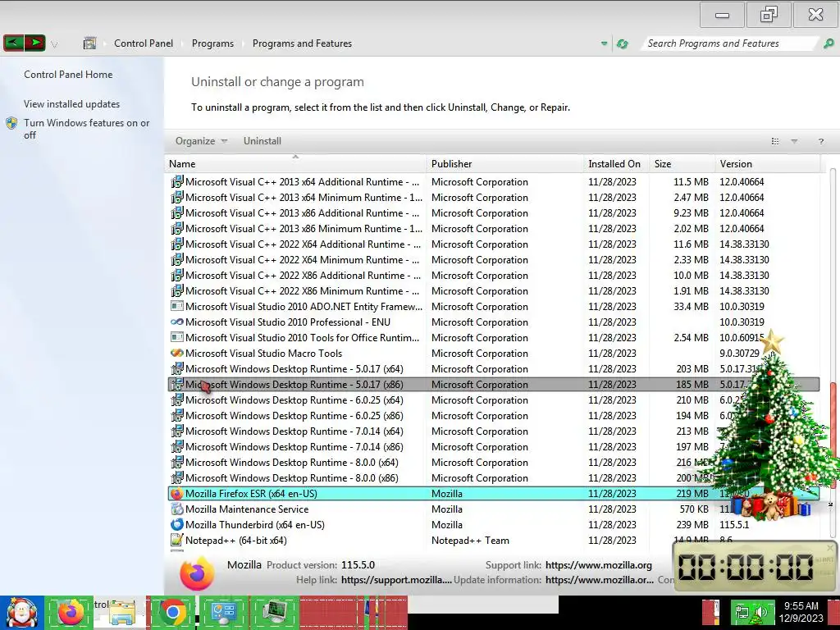Go forward with the green right arrow

pos(34,43)
